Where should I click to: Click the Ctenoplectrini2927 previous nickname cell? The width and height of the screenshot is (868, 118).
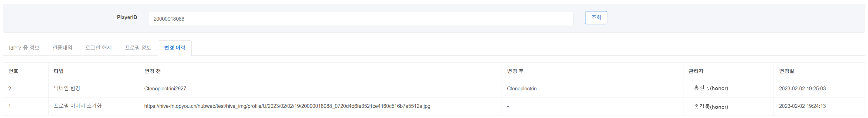pyautogui.click(x=165, y=89)
